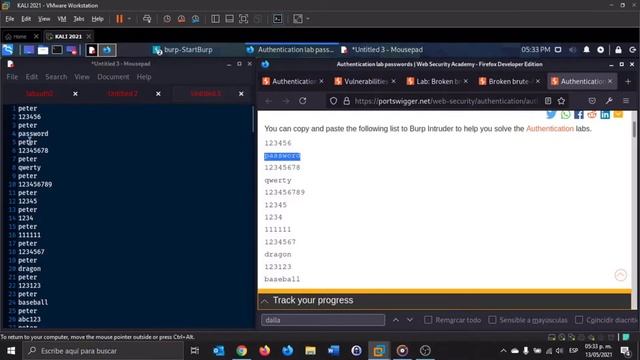Click the back-to-top circular arrow button
The image size is (640, 360).
click(620, 275)
